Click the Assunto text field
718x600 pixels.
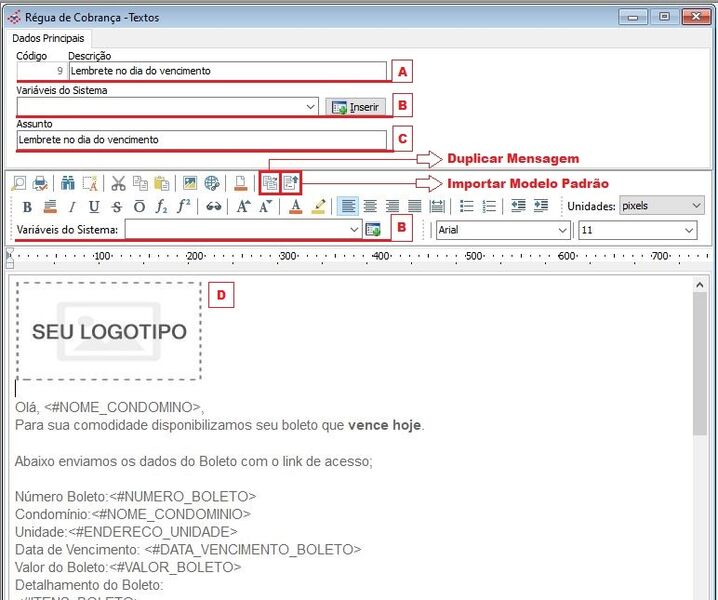(x=200, y=140)
